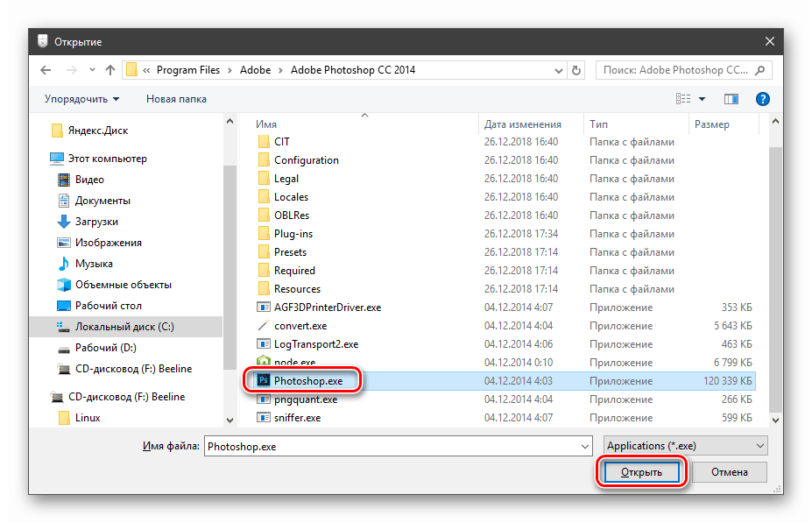Open Видео folder in sidebar
812x523 pixels.
pyautogui.click(x=81, y=180)
